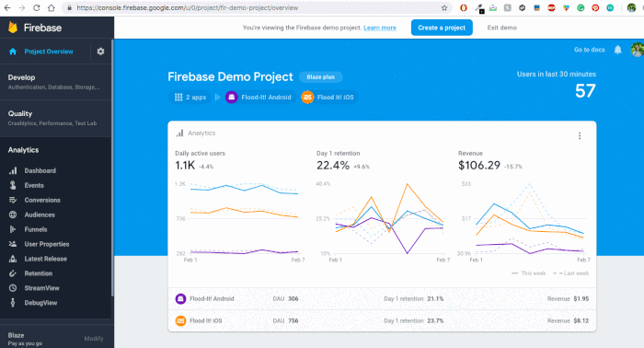Click the Firebase flame logo

pyautogui.click(x=13, y=28)
